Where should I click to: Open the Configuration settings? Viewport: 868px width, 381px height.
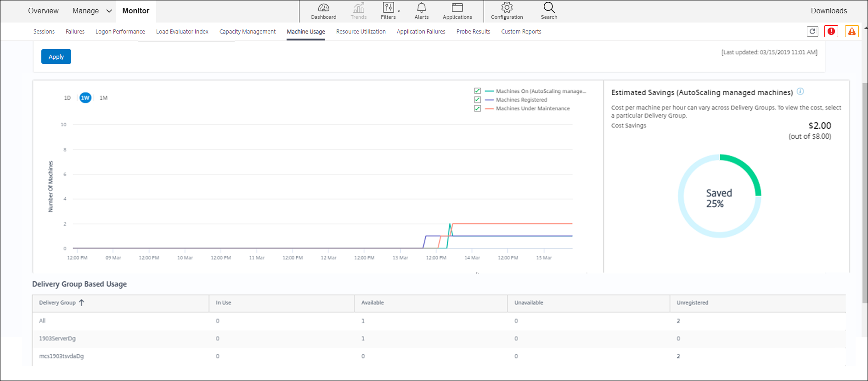507,11
